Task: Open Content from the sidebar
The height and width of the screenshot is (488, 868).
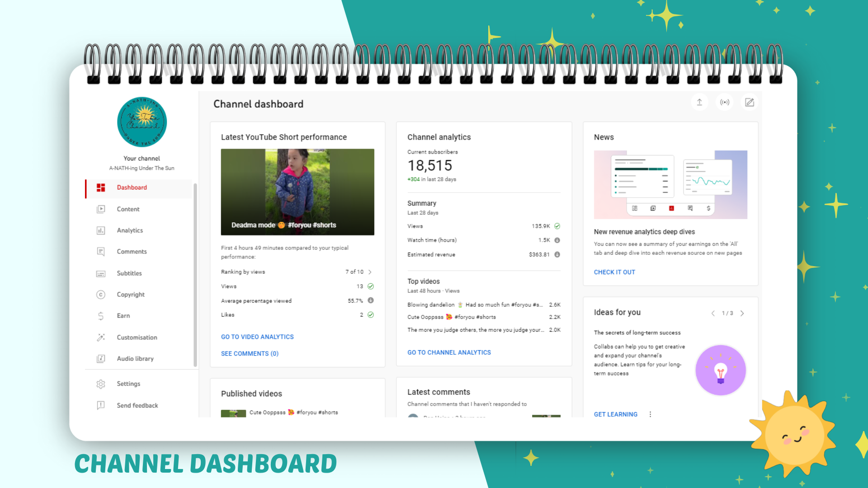Action: [128, 209]
